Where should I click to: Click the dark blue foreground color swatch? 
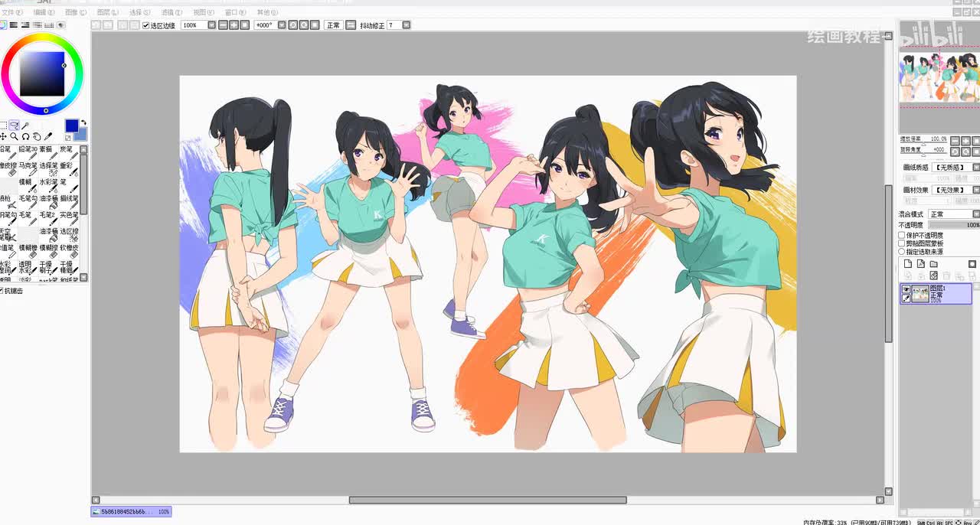point(72,126)
